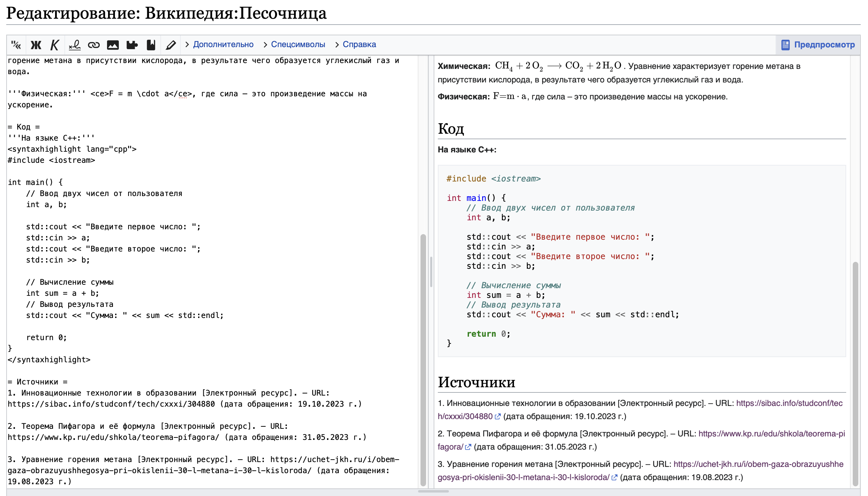Screen dimensions: 868x496
Task: Click external link icon after uchet-jkh.ru URL
Action: tap(614, 478)
